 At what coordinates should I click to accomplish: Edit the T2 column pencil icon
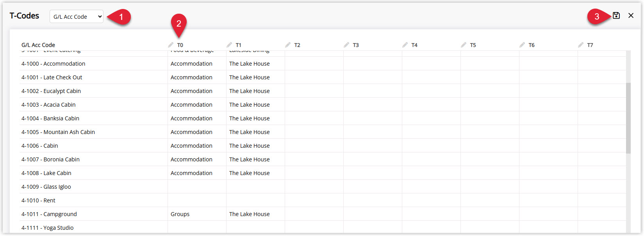(x=288, y=45)
